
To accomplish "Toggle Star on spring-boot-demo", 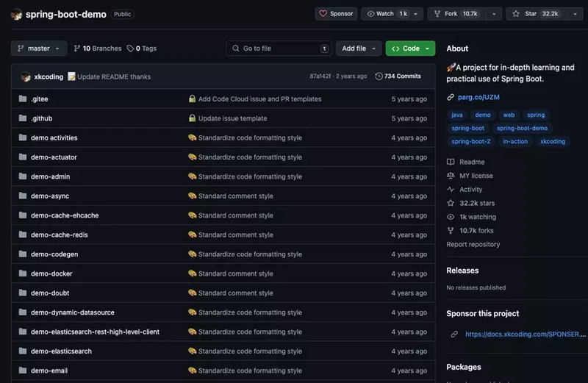I will tap(537, 13).
